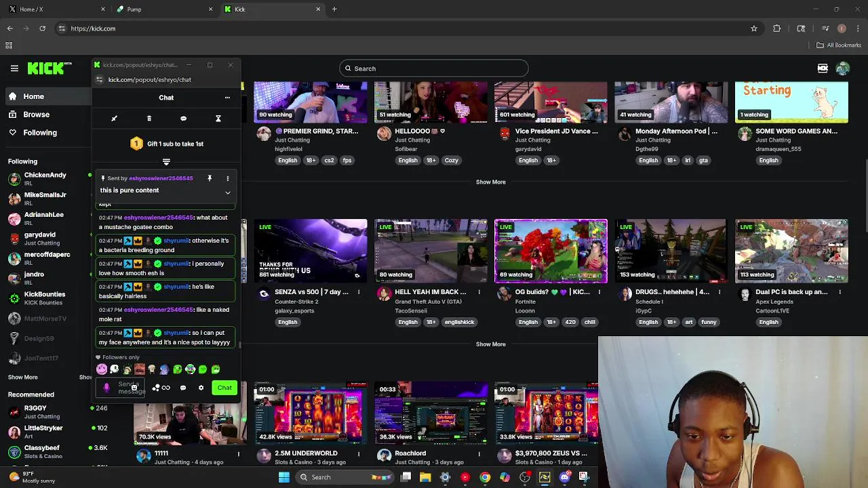
Task: Open ChickenAndy channel in Following list
Action: pyautogui.click(x=45, y=178)
